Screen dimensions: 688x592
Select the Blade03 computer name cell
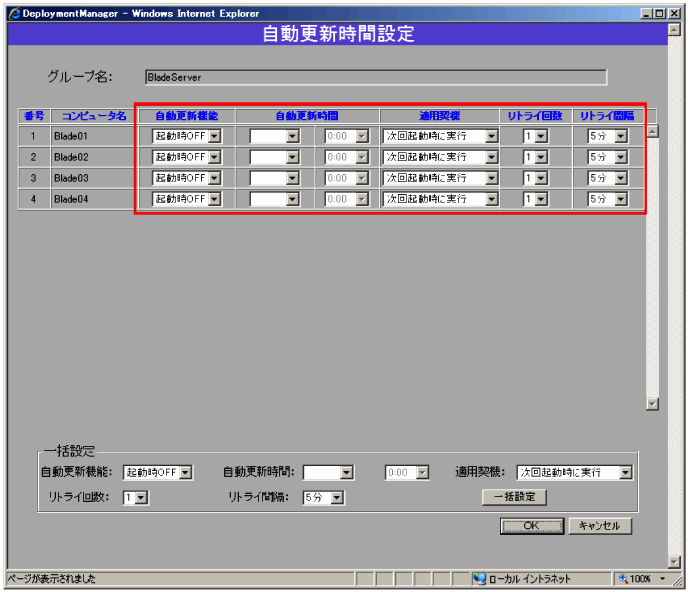[x=90, y=178]
